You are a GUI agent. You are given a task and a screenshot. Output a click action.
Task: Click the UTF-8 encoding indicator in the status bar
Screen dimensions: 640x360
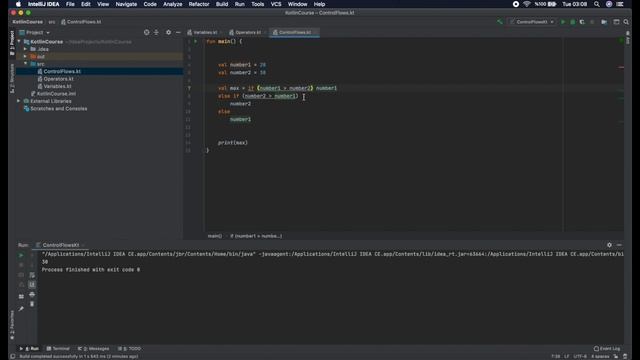(580, 356)
